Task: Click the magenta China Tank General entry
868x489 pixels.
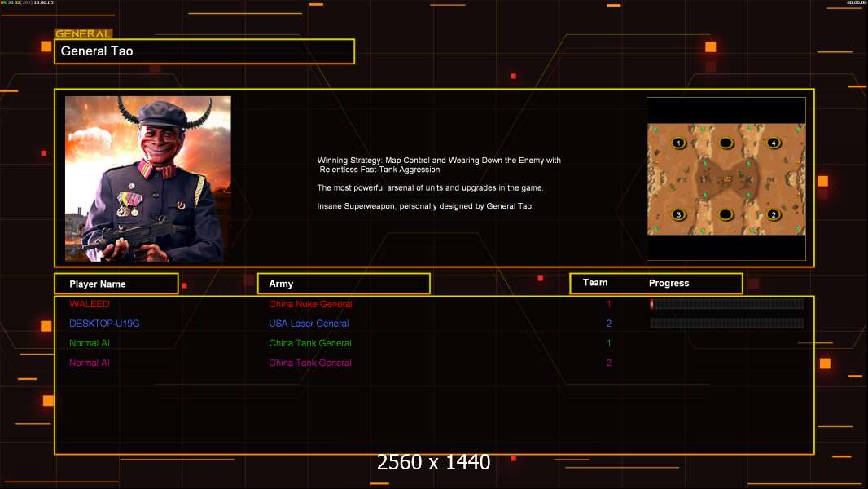Action: (310, 363)
